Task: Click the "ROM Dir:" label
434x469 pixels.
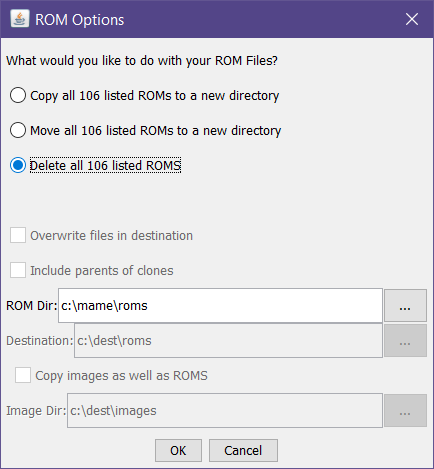Action: (x=32, y=306)
